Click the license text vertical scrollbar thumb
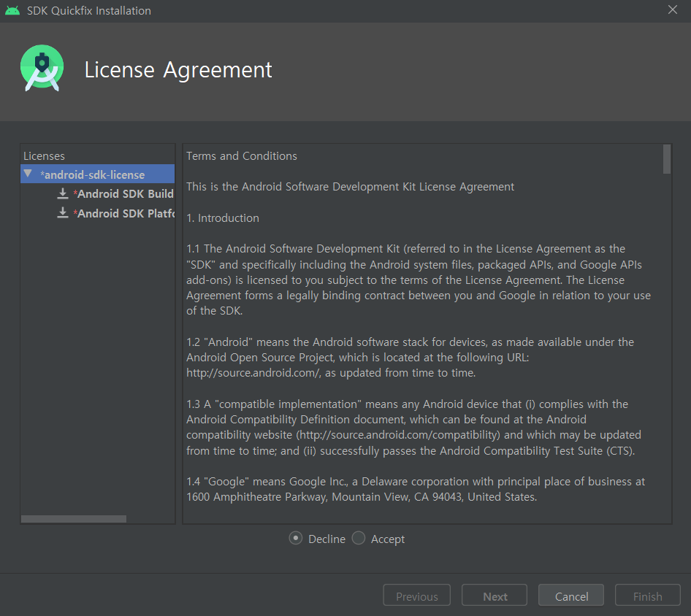This screenshot has height=616, width=691. coord(667,159)
